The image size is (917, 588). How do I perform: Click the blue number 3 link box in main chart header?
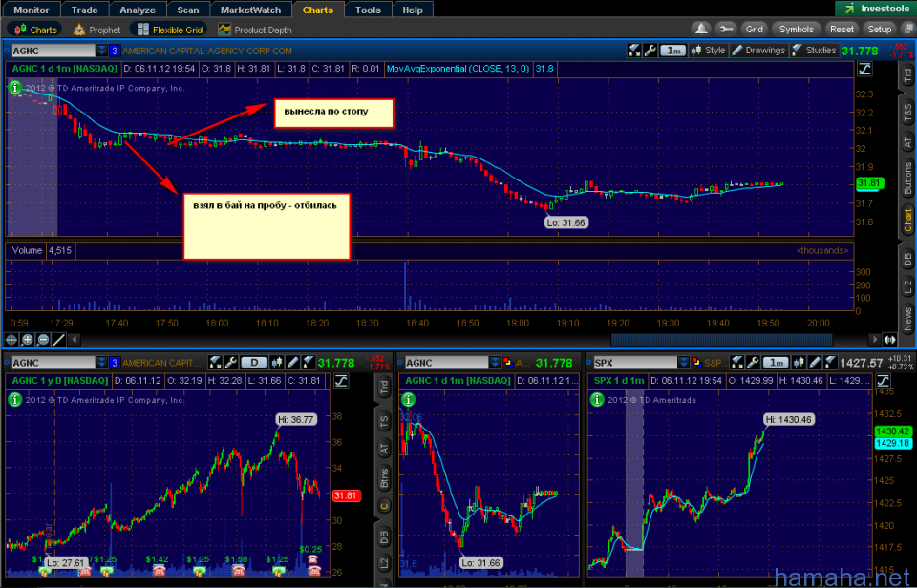click(x=115, y=51)
